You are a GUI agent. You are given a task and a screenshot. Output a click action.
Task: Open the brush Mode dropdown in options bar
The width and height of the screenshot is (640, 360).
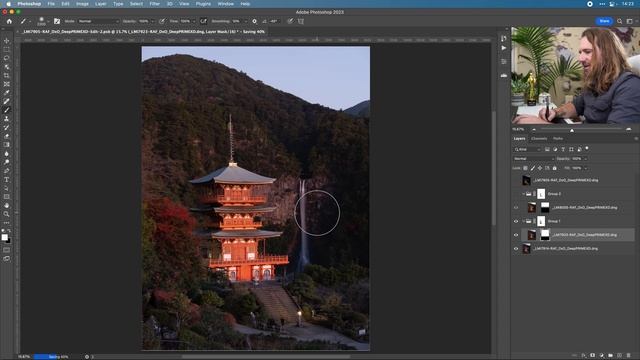point(98,21)
